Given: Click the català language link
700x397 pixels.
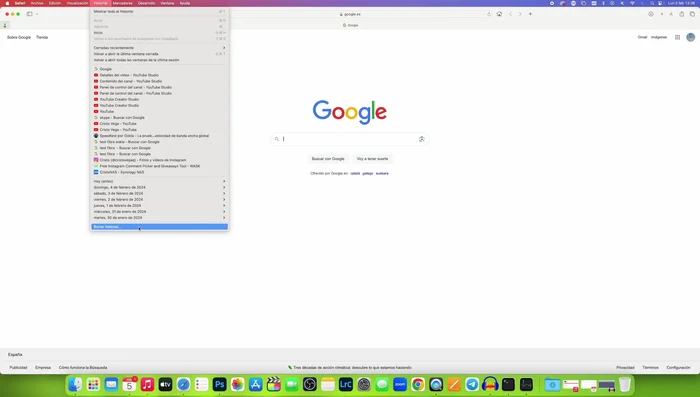Looking at the screenshot, I should (x=355, y=173).
